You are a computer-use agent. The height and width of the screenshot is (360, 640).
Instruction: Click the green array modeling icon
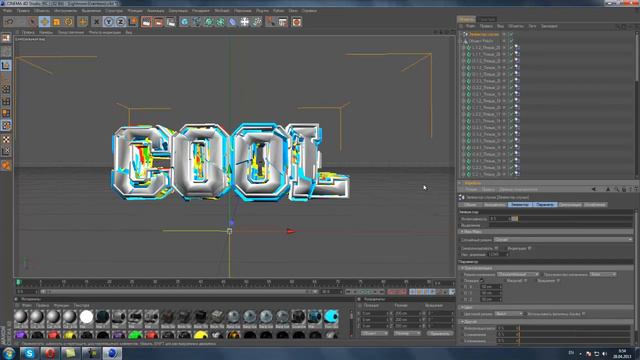[220, 22]
